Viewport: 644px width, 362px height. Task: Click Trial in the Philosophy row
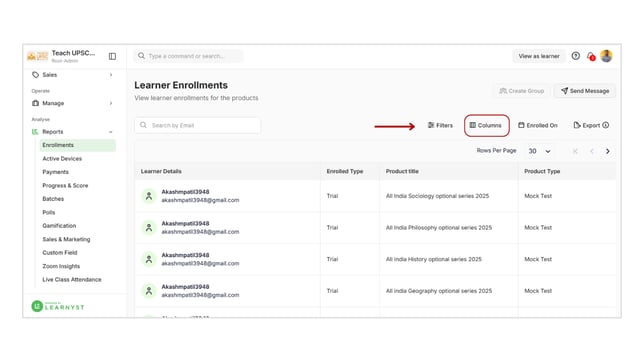[x=332, y=228]
